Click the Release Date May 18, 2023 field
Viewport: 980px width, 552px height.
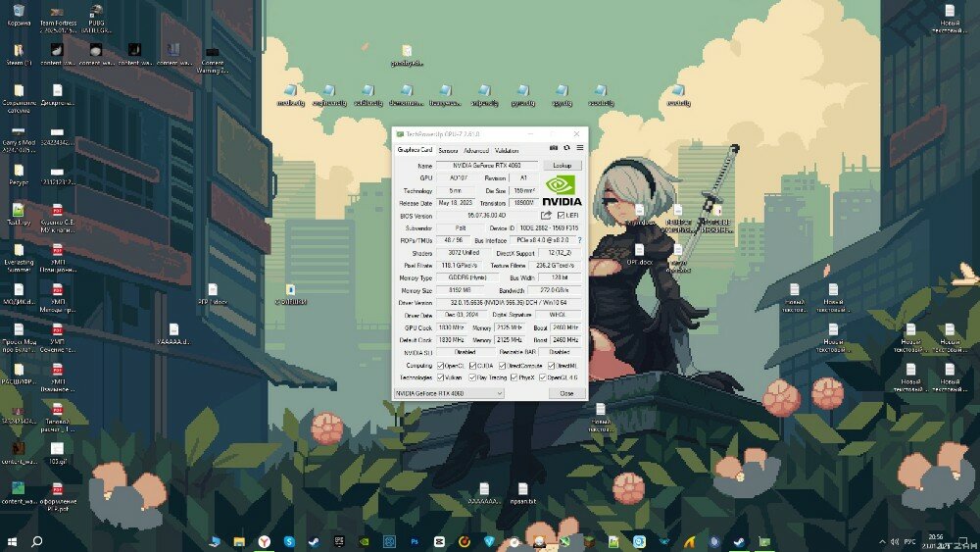click(x=455, y=203)
